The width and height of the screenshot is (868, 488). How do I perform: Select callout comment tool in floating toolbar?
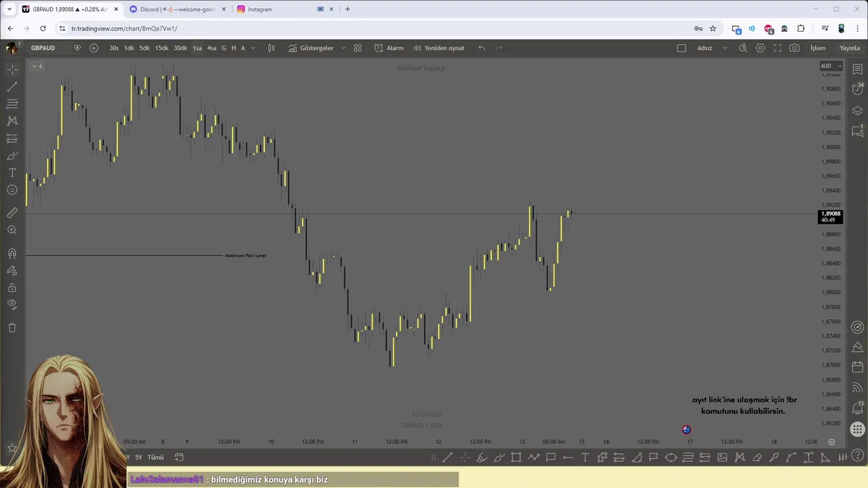pos(551,457)
